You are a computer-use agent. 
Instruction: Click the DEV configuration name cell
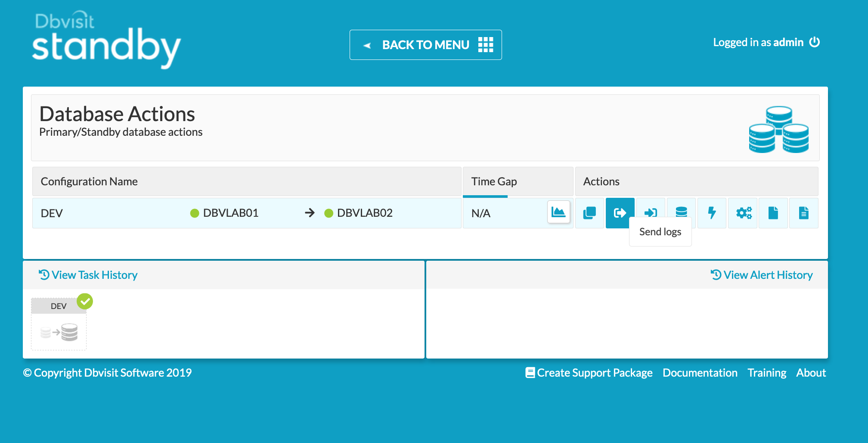(x=52, y=213)
